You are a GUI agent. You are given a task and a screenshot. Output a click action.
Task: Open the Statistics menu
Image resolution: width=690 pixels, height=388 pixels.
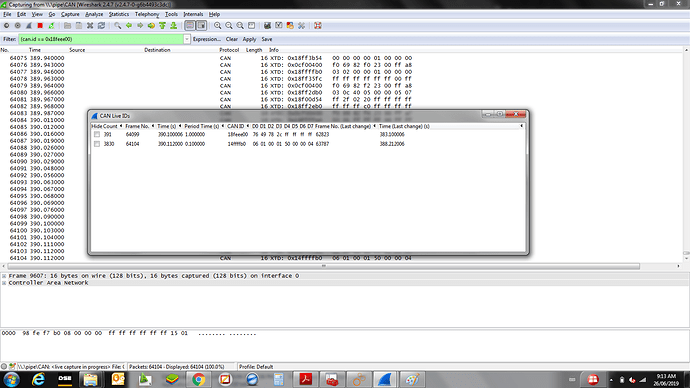[119, 14]
